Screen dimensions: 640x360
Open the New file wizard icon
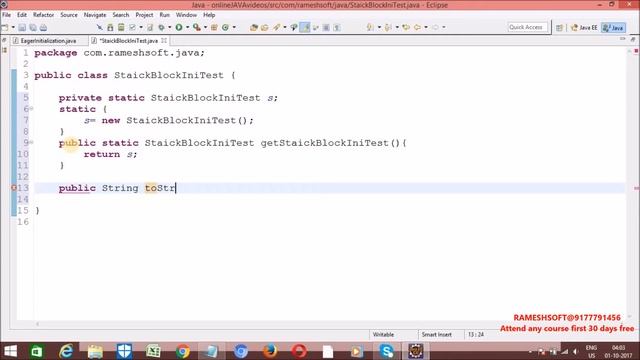5,27
